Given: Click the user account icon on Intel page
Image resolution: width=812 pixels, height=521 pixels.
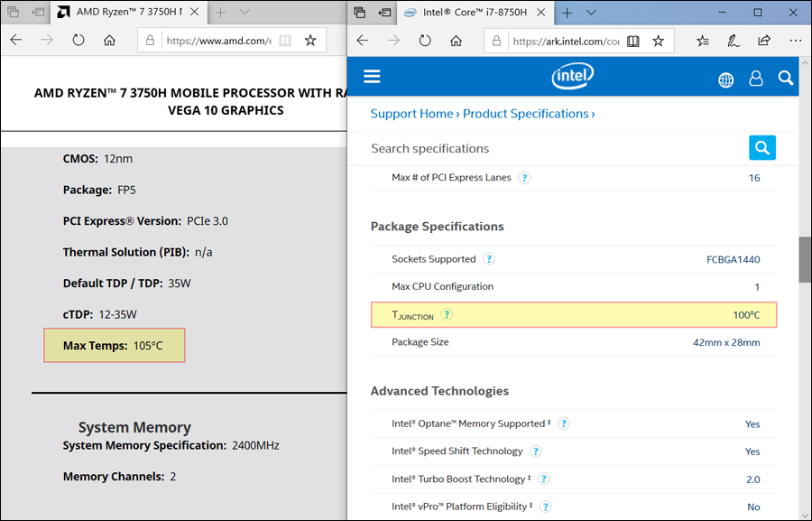Looking at the screenshot, I should click(756, 79).
